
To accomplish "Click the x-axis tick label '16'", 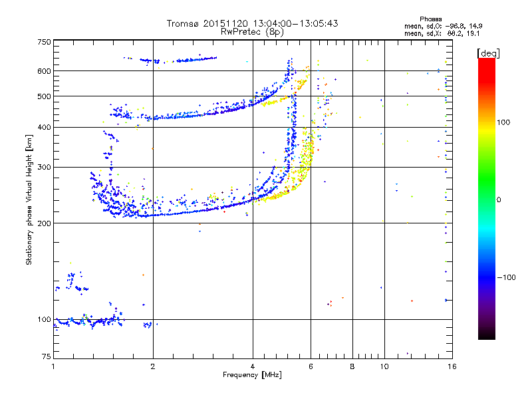I will [x=452, y=366].
